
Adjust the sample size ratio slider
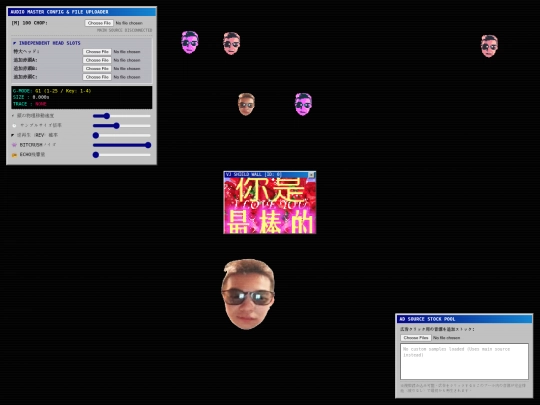tap(122, 126)
